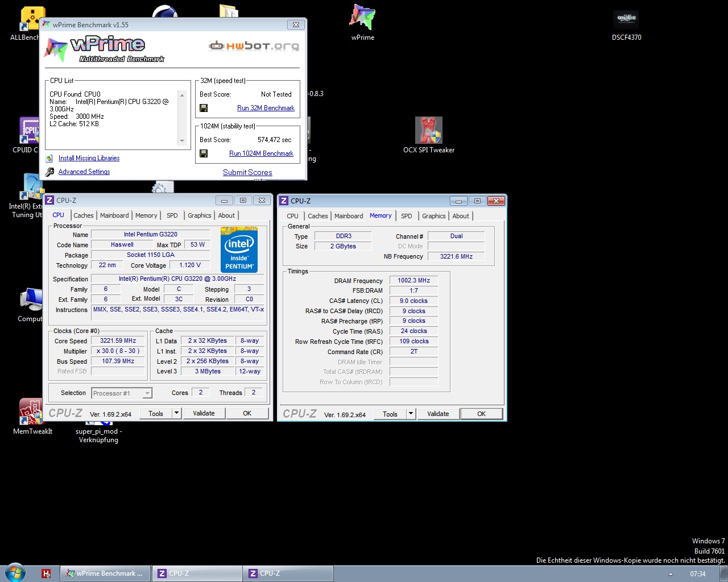Select Mainboard tab in right CPU-Z window
Screen dimensions: 728x582
click(349, 216)
